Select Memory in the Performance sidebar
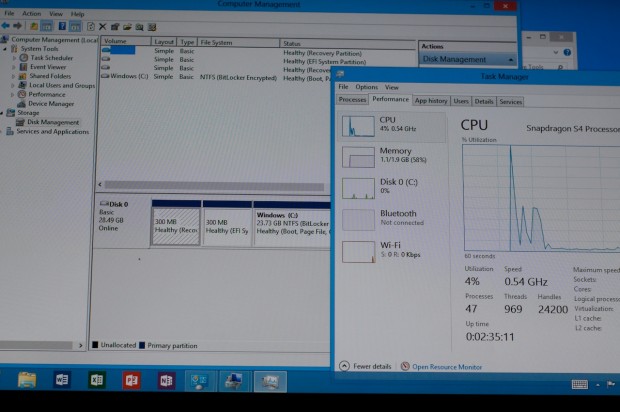This screenshot has width=620, height=412. tap(392, 157)
